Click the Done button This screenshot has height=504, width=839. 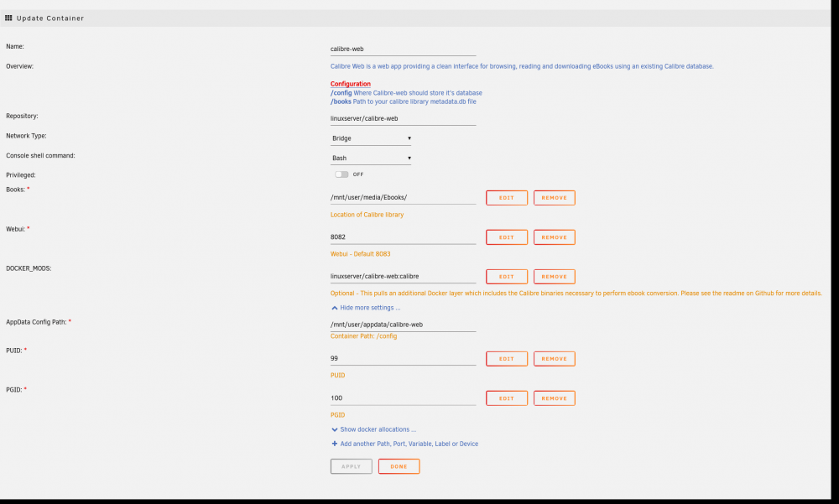click(399, 466)
